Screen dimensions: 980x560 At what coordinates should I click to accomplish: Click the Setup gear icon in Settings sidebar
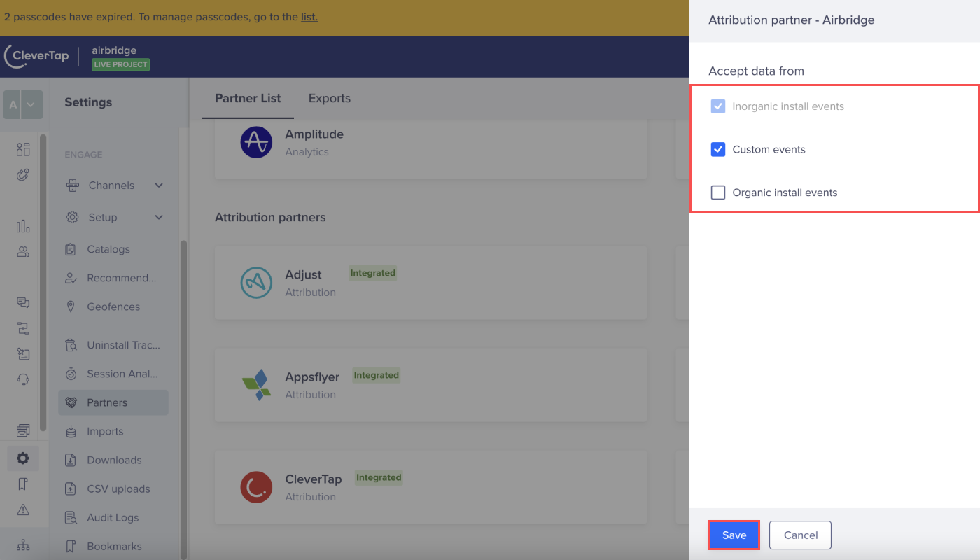[x=72, y=217]
